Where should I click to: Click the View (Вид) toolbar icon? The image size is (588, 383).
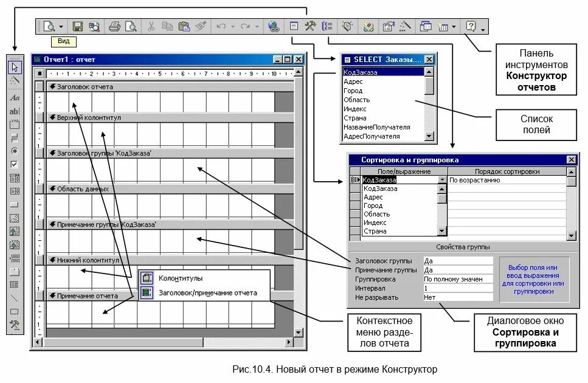coord(49,27)
